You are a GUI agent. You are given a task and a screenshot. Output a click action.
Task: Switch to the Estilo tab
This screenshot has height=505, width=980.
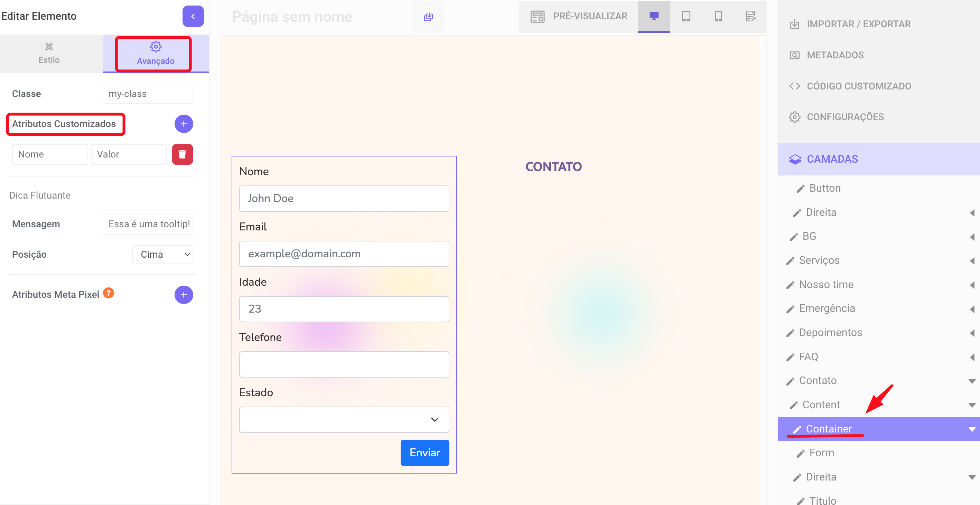pyautogui.click(x=49, y=54)
